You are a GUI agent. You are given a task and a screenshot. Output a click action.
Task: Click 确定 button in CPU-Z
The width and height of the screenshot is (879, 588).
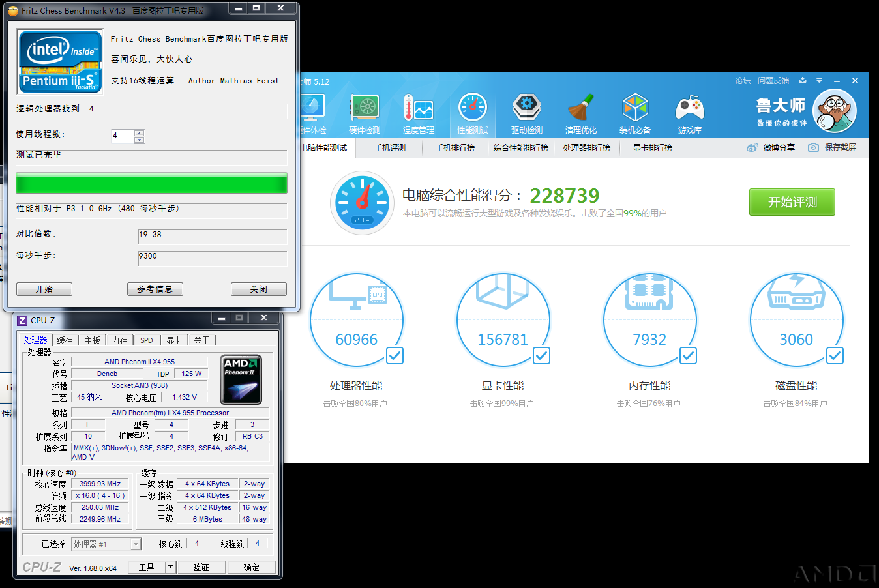click(x=252, y=567)
